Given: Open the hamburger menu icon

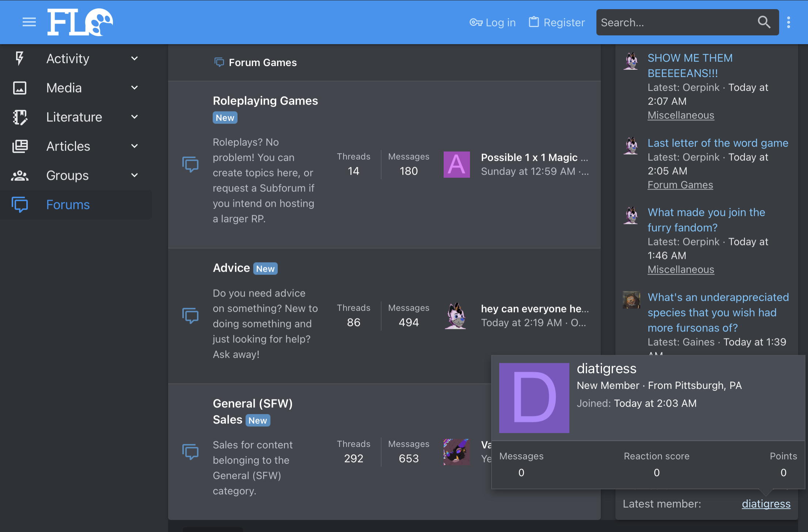Looking at the screenshot, I should 29,22.
